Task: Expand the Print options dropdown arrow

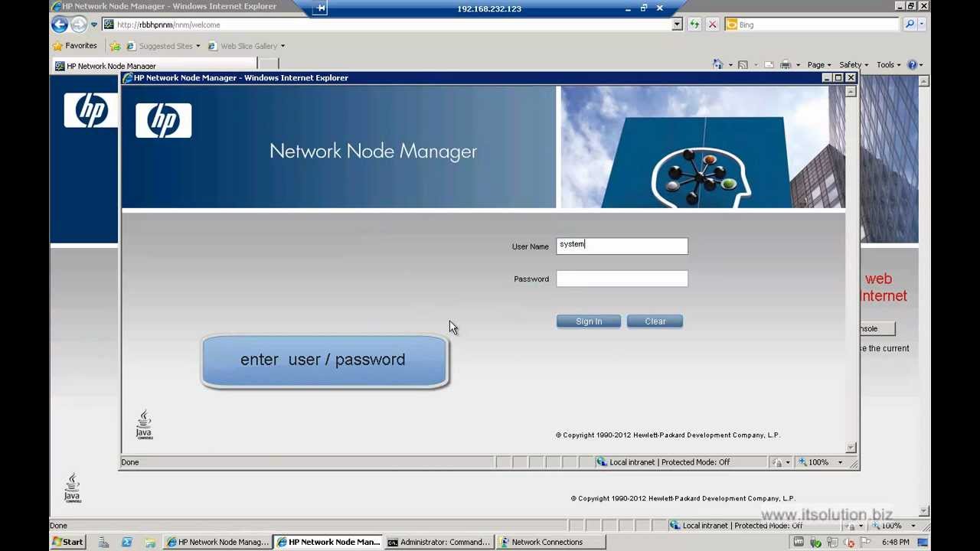Action: [798, 65]
